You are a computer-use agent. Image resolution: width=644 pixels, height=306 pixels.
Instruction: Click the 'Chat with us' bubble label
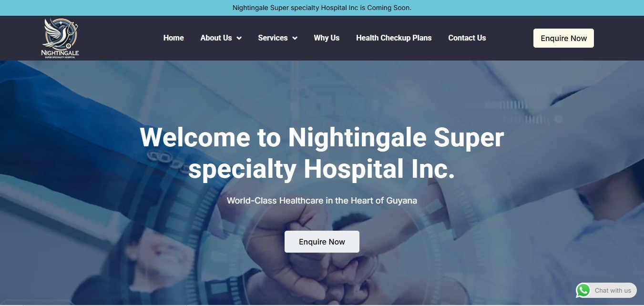(x=613, y=290)
